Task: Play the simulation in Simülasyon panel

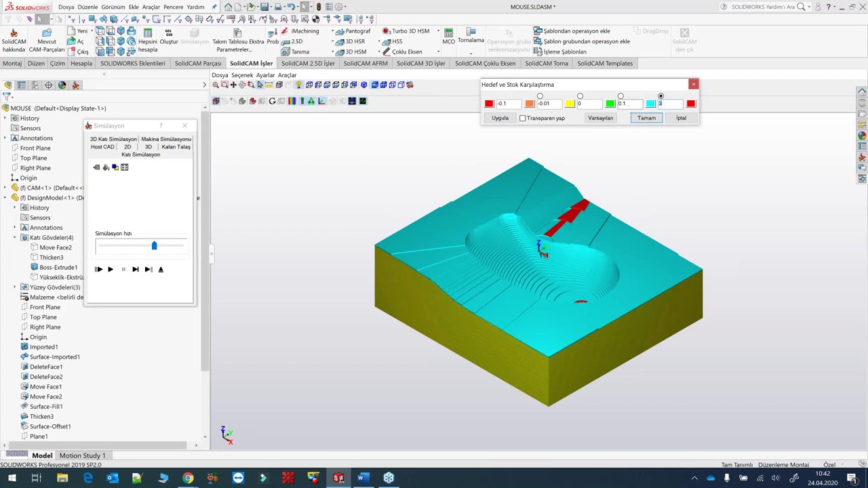Action: [x=111, y=269]
